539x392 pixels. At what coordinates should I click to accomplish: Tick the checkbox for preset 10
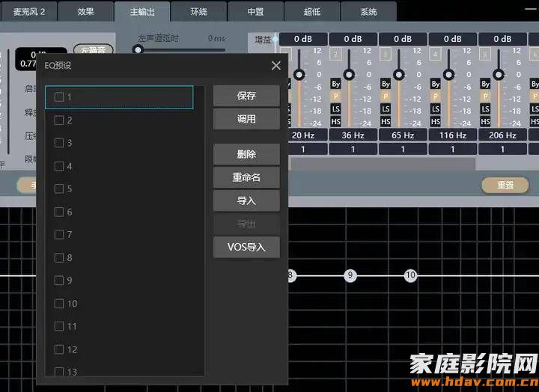[x=59, y=304]
